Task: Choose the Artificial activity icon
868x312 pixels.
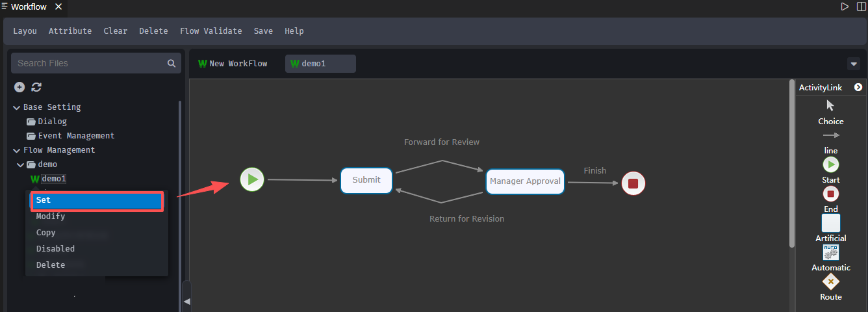Action: pyautogui.click(x=831, y=223)
